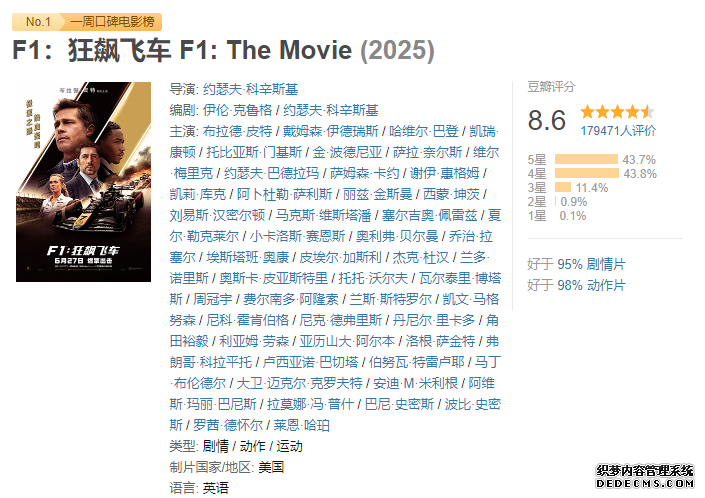The width and height of the screenshot is (705, 498).
Task: Click the 4星 rating percentage bar
Action: tap(587, 173)
